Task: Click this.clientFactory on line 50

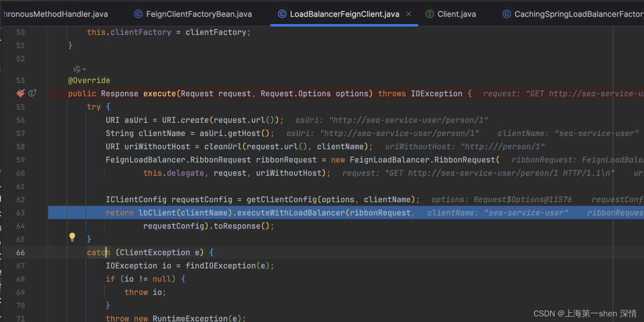Action: (129, 32)
